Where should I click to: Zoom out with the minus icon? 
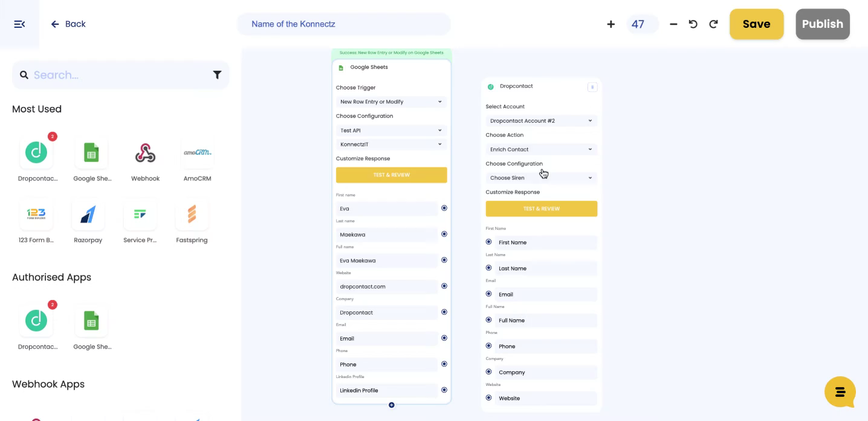click(x=673, y=24)
